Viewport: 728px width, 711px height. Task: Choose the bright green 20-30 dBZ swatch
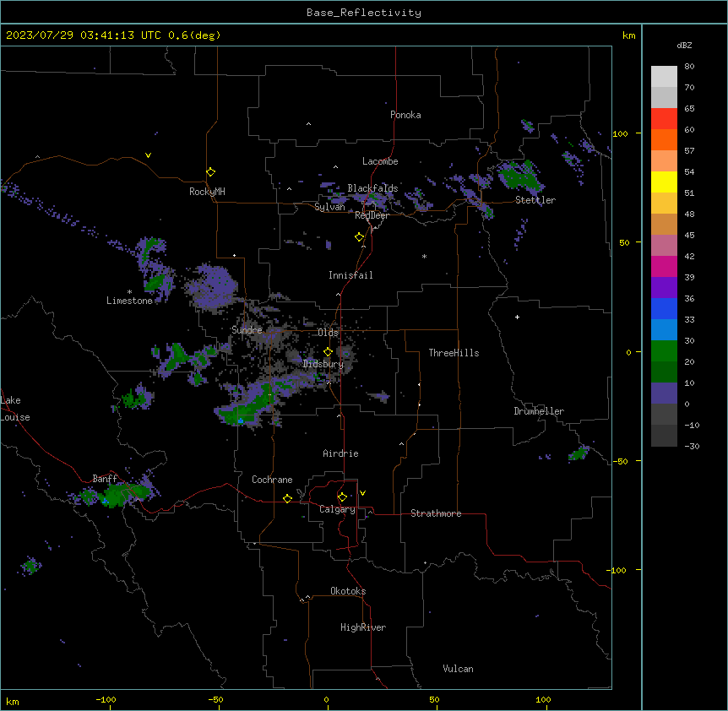(664, 351)
